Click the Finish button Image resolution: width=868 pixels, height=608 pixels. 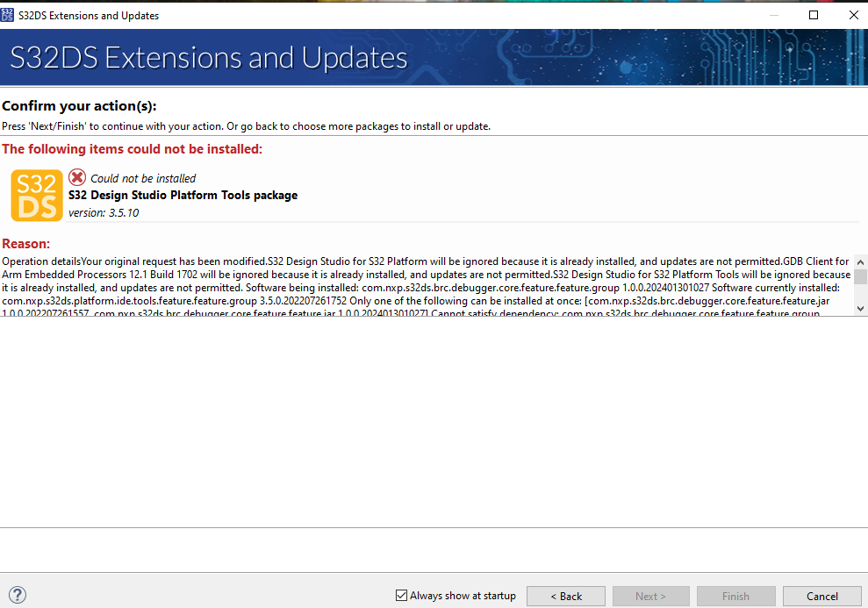[x=735, y=595]
